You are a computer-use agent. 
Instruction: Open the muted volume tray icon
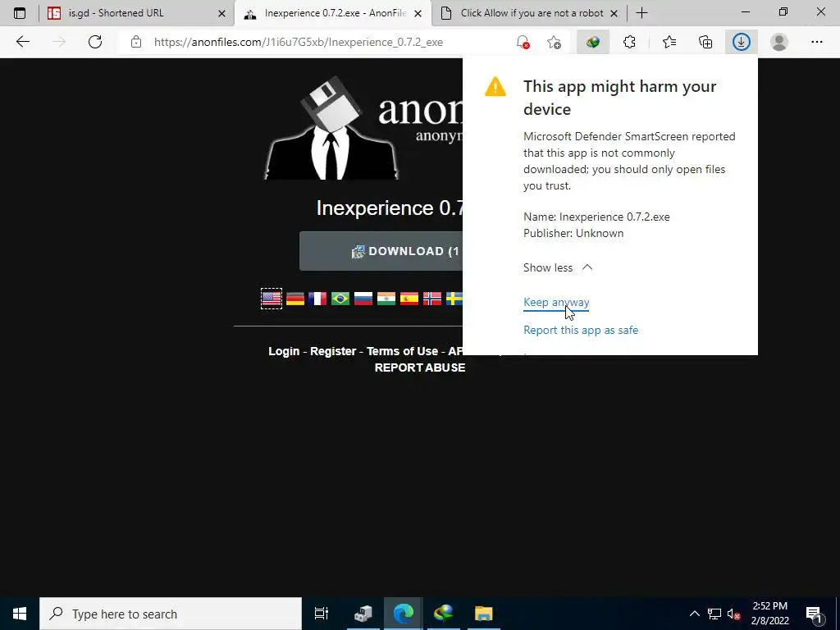pos(734,614)
